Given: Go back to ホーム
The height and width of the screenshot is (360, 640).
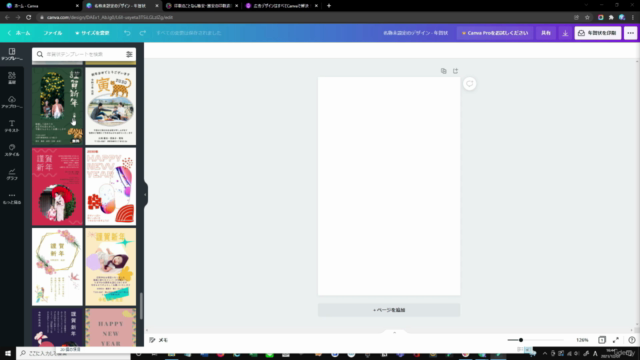Looking at the screenshot, I should point(19,33).
